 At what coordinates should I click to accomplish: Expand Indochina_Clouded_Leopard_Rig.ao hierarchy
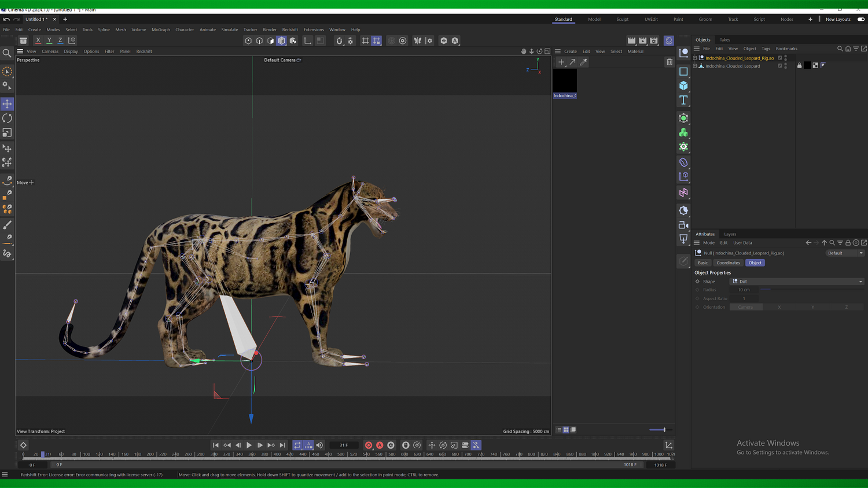[x=695, y=58]
